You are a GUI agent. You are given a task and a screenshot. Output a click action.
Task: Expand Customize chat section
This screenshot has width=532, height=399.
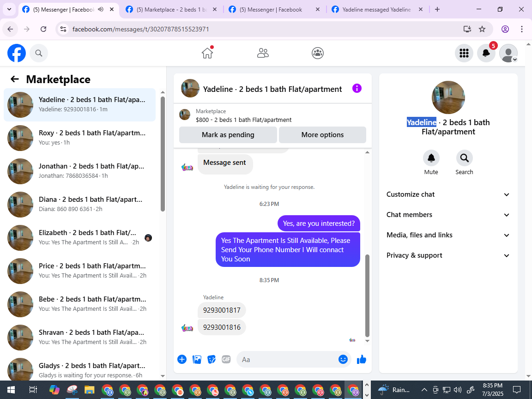(448, 194)
